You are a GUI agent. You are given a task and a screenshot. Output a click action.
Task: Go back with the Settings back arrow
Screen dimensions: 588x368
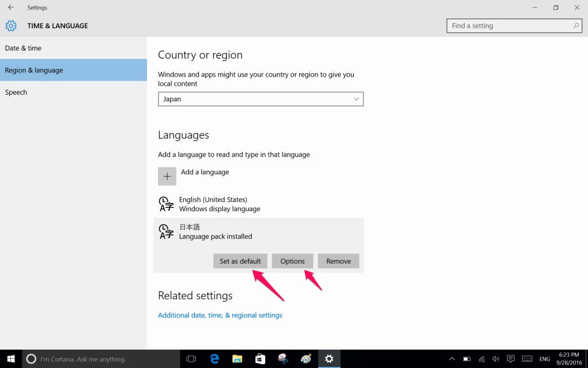[11, 7]
